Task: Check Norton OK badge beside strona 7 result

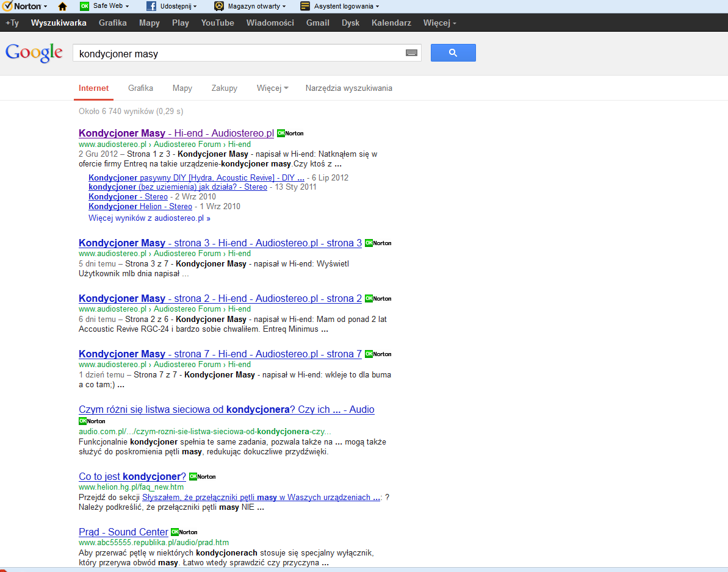Action: click(378, 354)
